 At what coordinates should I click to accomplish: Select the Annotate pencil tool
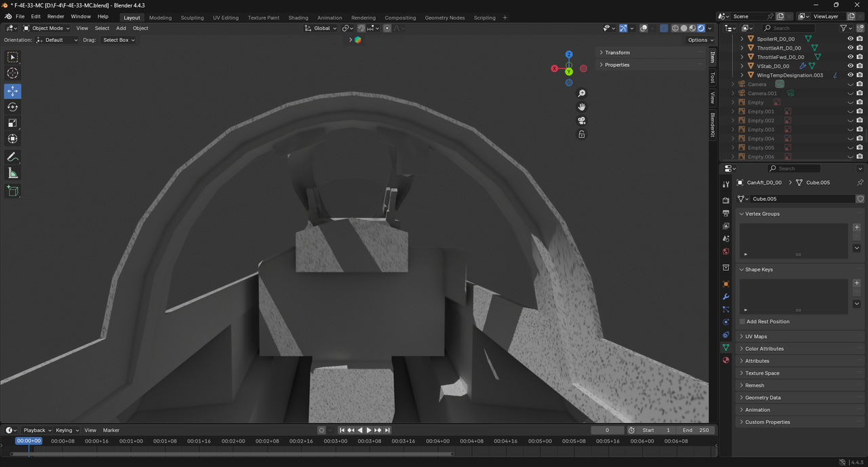12,157
